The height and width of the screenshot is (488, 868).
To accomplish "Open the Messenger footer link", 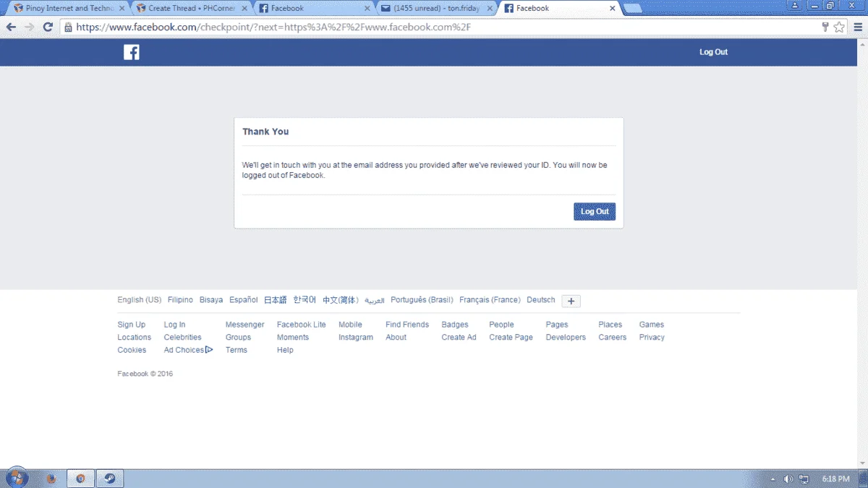I will pos(244,325).
